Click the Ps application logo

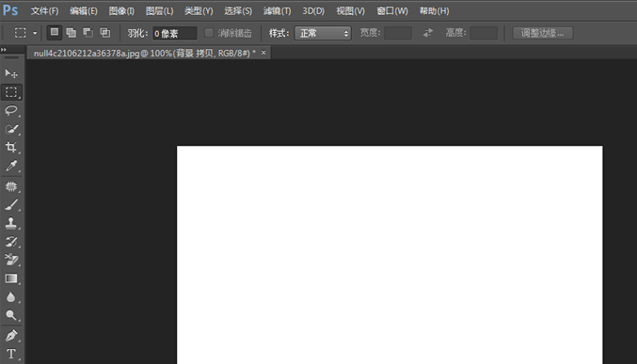point(10,10)
